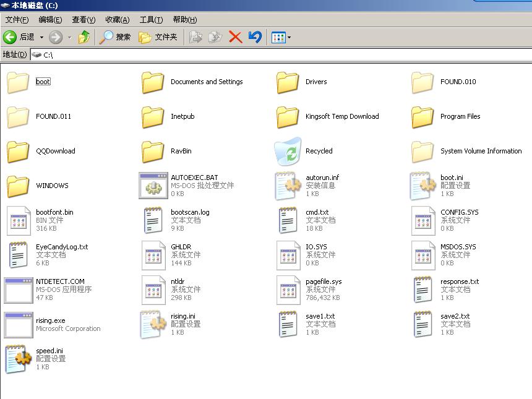
Task: Click the 搜索 (Search) button
Action: pos(116,37)
